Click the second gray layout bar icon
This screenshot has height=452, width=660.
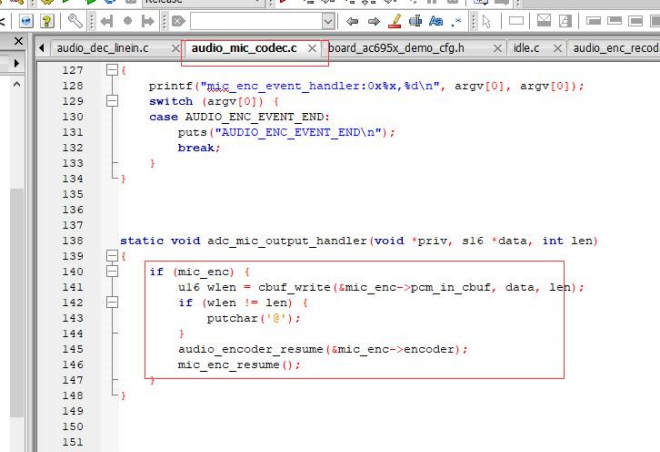click(x=615, y=21)
